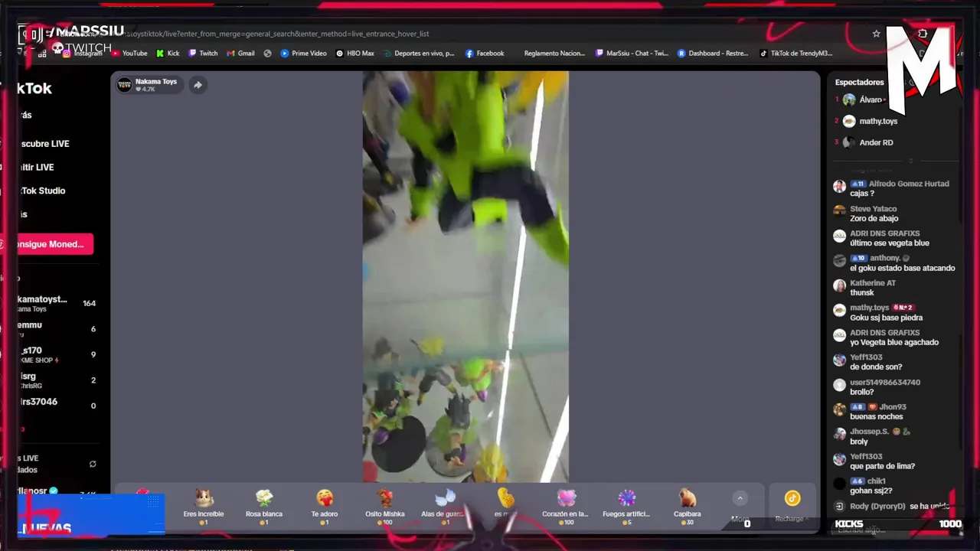The image size is (980, 551).
Task: Open top viewer Álvaro's profile
Action: (870, 100)
